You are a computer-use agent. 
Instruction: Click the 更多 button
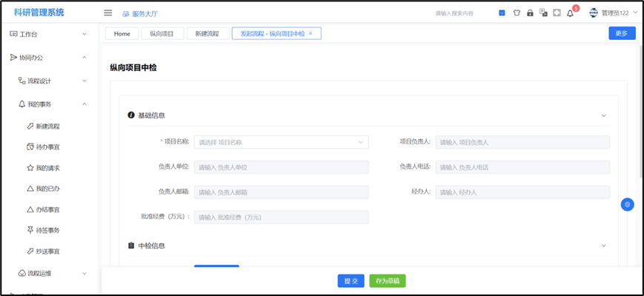(x=622, y=33)
